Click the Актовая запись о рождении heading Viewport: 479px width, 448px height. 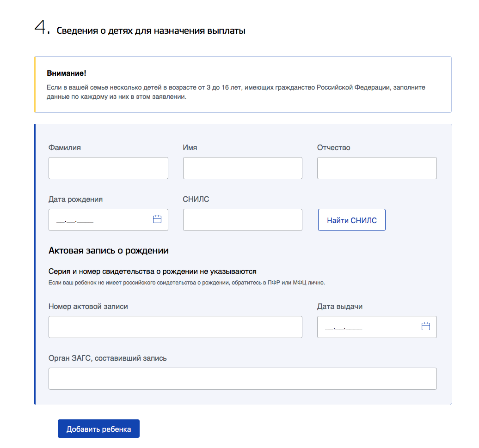click(109, 250)
